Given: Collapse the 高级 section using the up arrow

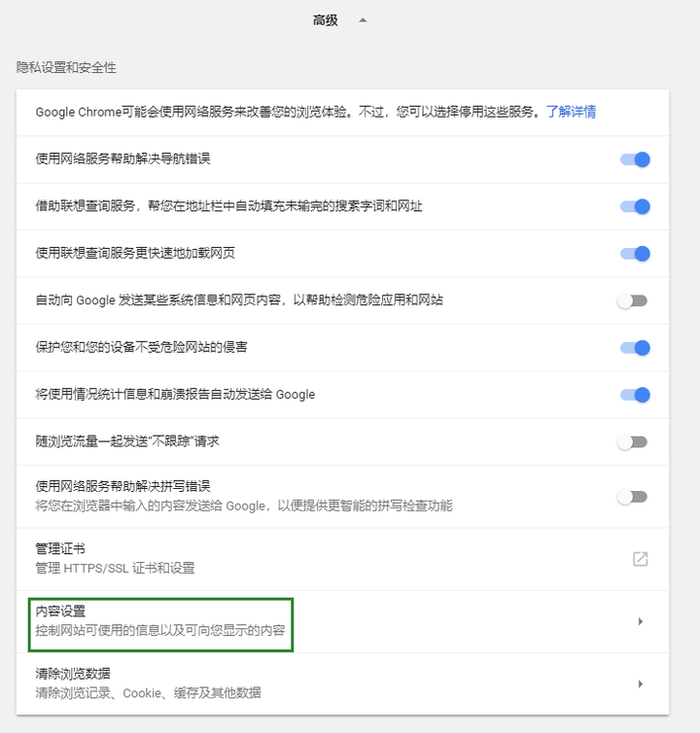Looking at the screenshot, I should click(x=363, y=20).
